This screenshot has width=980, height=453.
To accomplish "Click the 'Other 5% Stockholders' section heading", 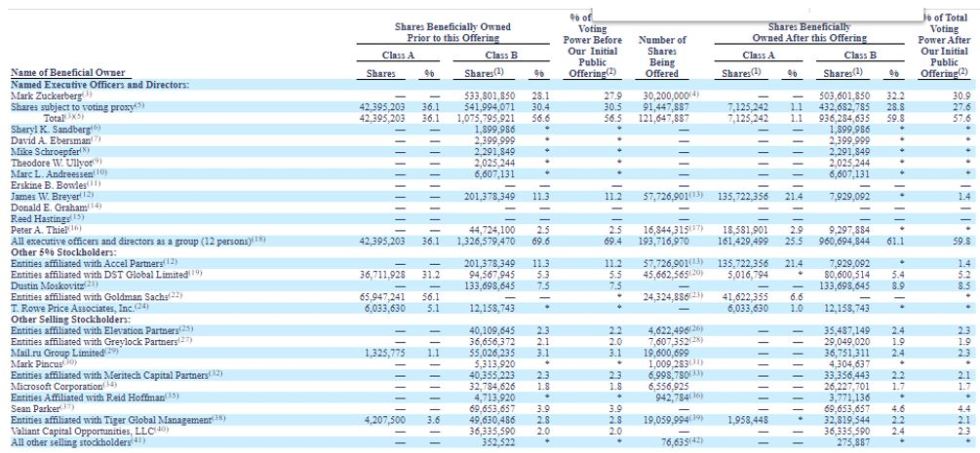I will click(x=64, y=251).
